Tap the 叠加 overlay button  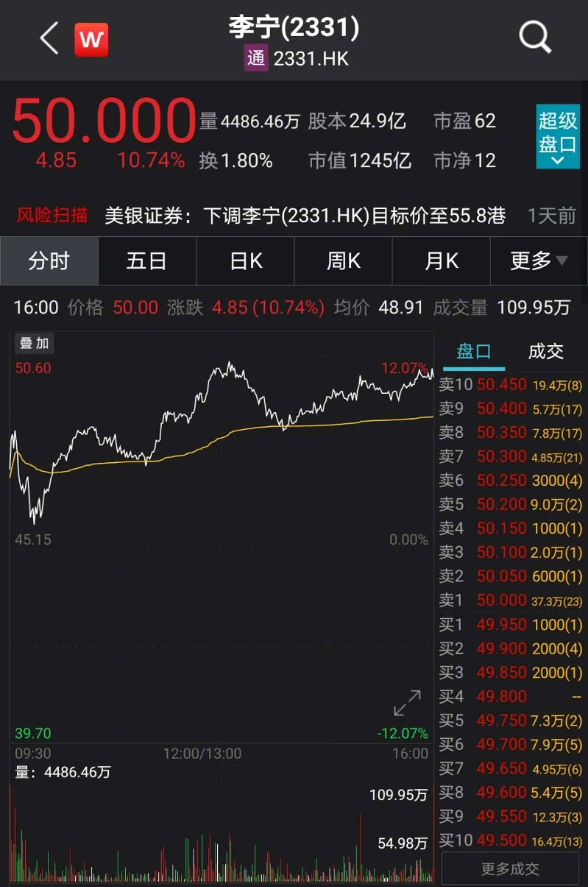[x=34, y=343]
